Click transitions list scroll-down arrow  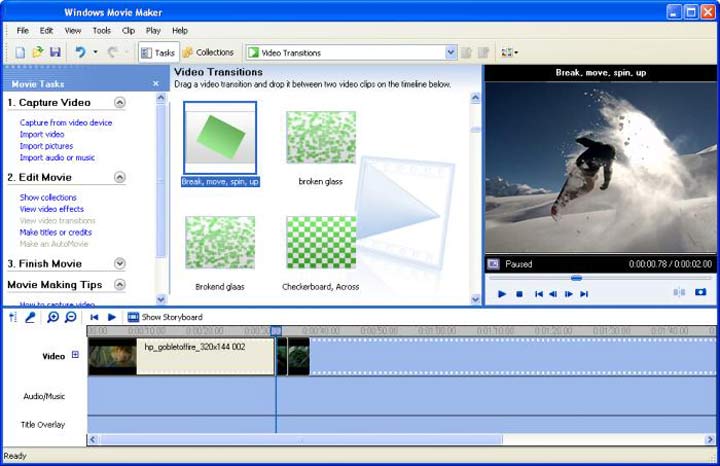tap(475, 299)
